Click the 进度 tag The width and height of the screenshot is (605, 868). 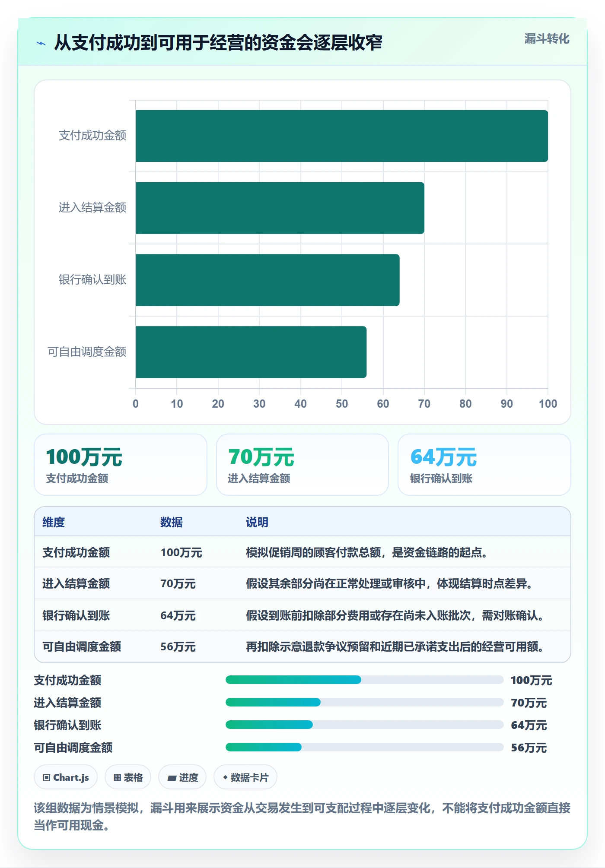pos(182,777)
